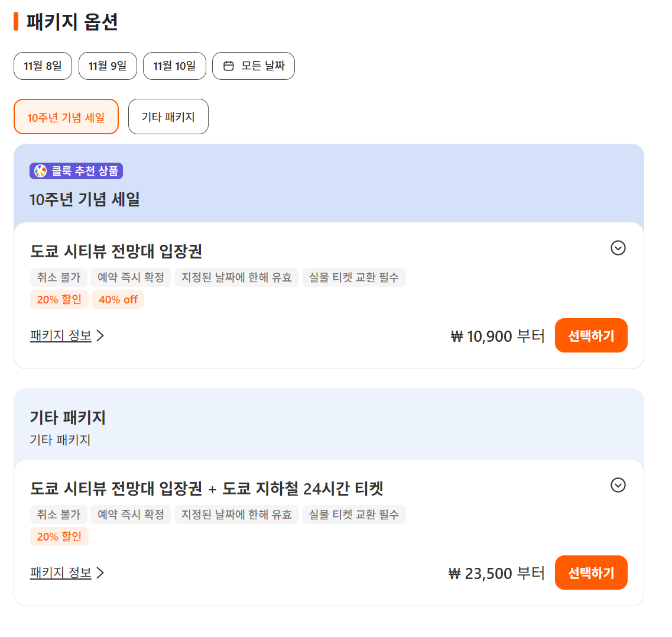Select the 11월 8일 date chip
This screenshot has height=637, width=672.
pos(43,66)
